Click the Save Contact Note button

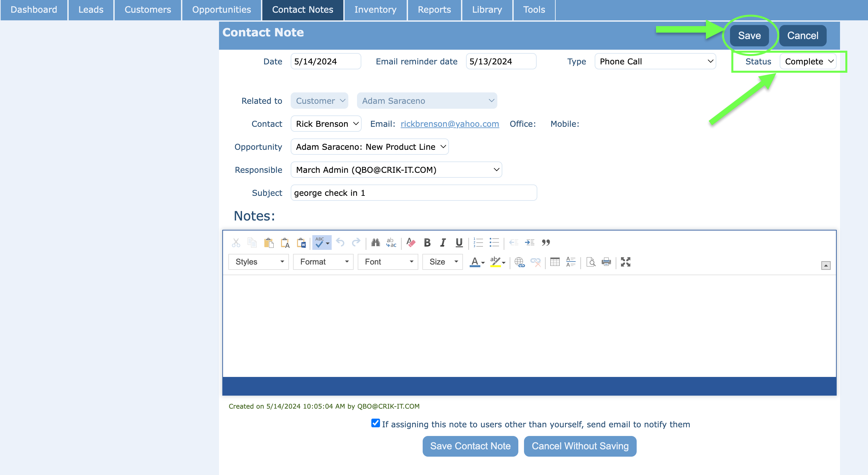coord(470,446)
